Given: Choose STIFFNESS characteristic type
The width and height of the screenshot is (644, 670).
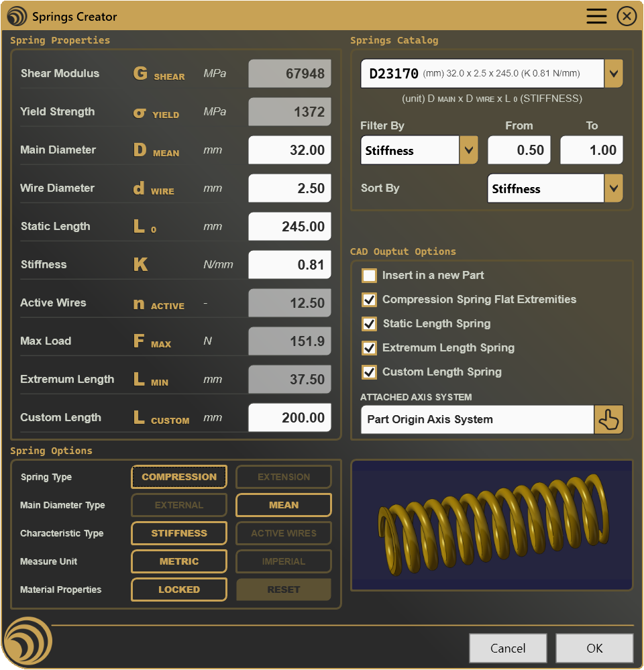Looking at the screenshot, I should (x=179, y=533).
